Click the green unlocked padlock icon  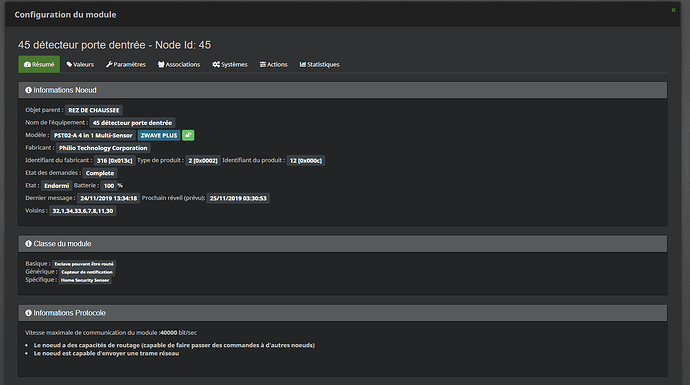coord(188,135)
